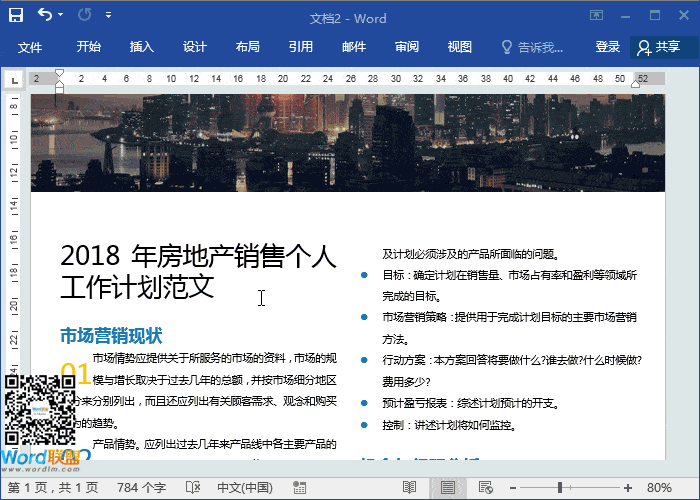Click the 告诉我 (Tell me) search box

532,47
